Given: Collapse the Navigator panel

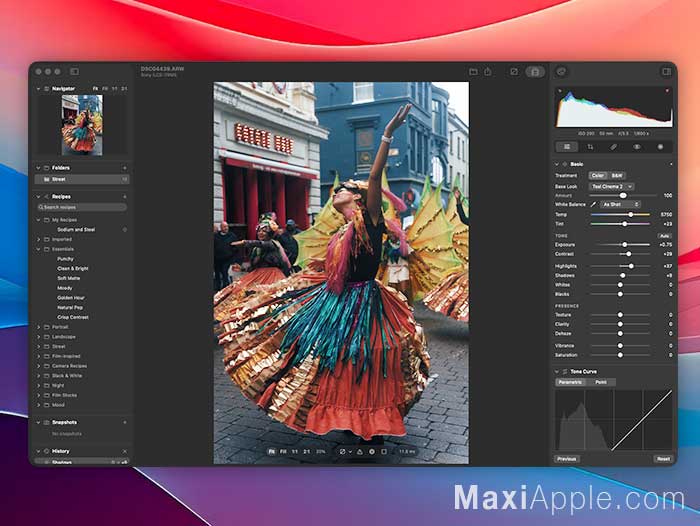Looking at the screenshot, I should coord(38,89).
